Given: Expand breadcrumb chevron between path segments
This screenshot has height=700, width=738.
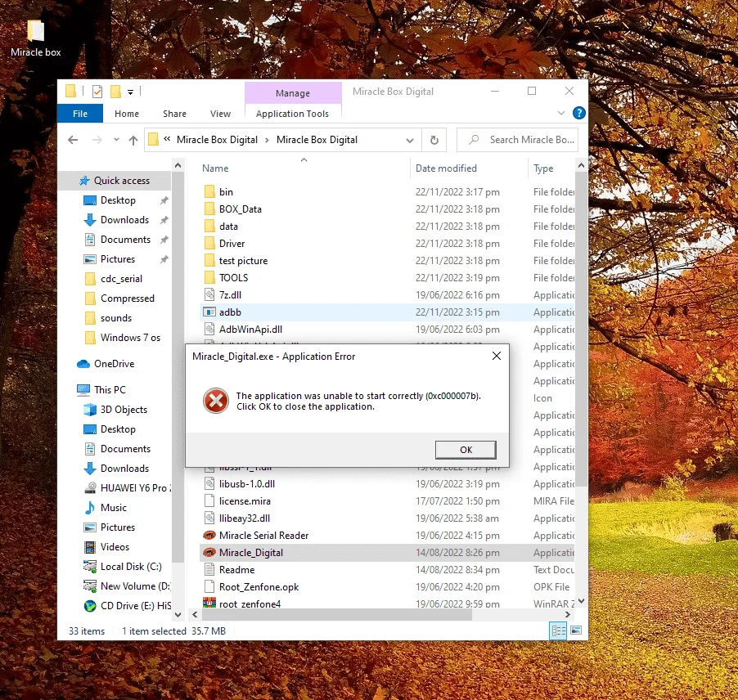Looking at the screenshot, I should (x=267, y=140).
